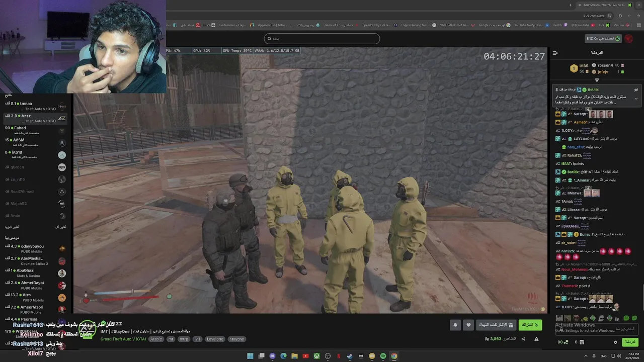Open offline Majah92 channel in sidebar

click(35, 204)
